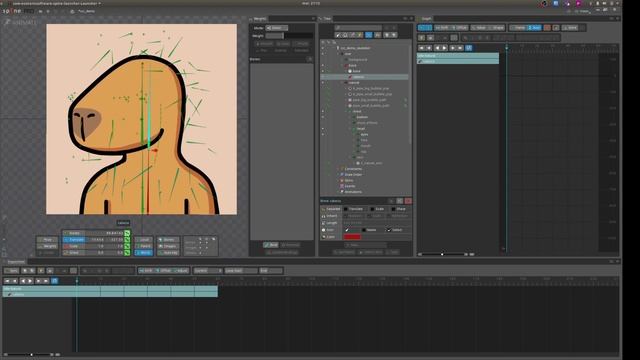Expand the Events node in the Tree

(338, 186)
